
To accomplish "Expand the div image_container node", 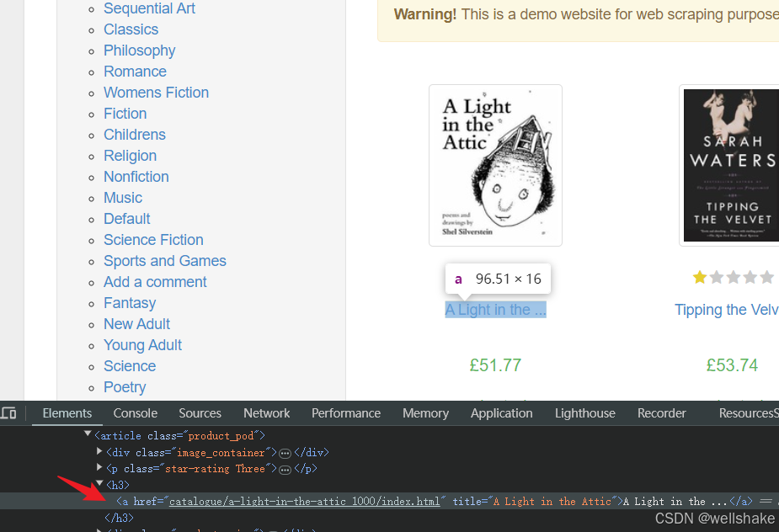I will [x=99, y=451].
